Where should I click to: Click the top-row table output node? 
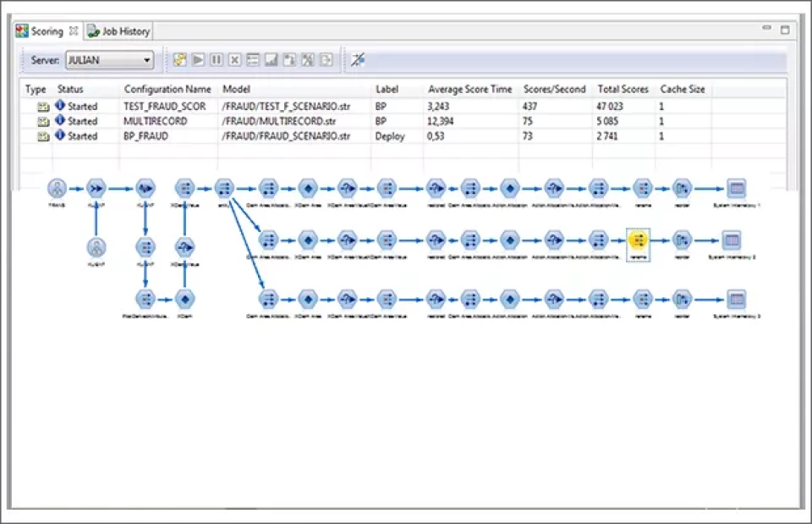click(736, 188)
